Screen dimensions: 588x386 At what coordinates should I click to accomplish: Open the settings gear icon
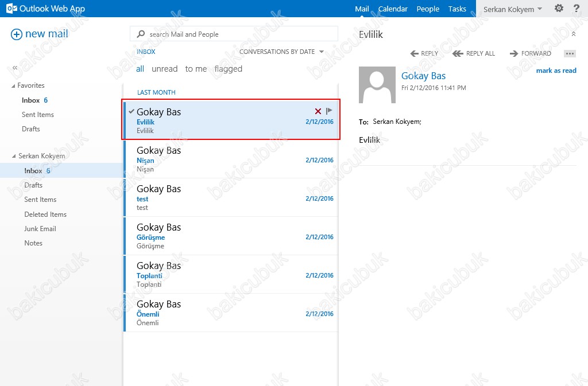tap(559, 8)
